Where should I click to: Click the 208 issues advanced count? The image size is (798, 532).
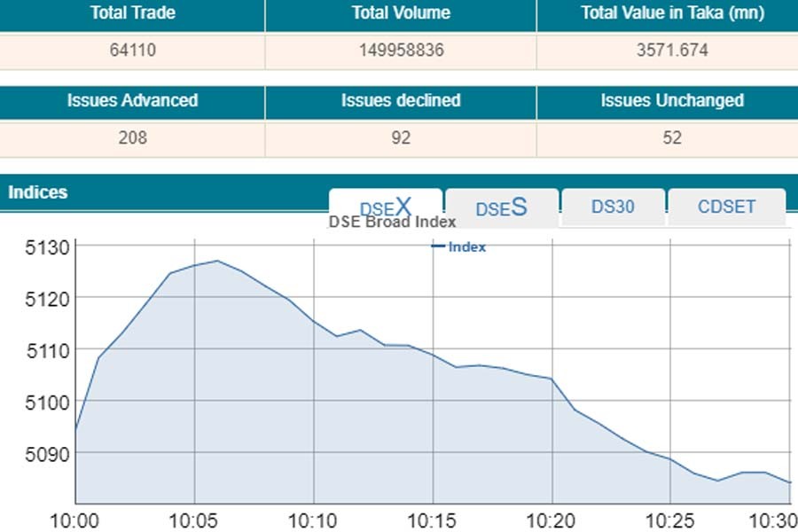click(x=132, y=138)
